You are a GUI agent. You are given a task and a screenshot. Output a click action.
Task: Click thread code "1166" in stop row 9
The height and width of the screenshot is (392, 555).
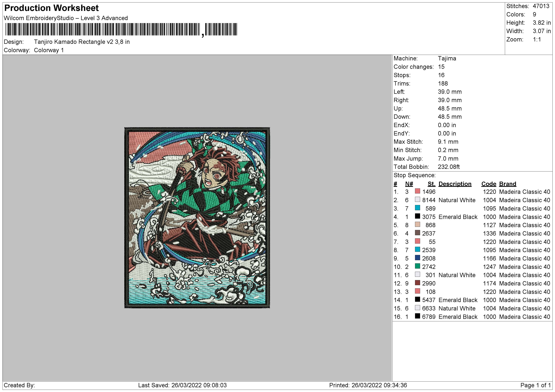[x=490, y=258]
